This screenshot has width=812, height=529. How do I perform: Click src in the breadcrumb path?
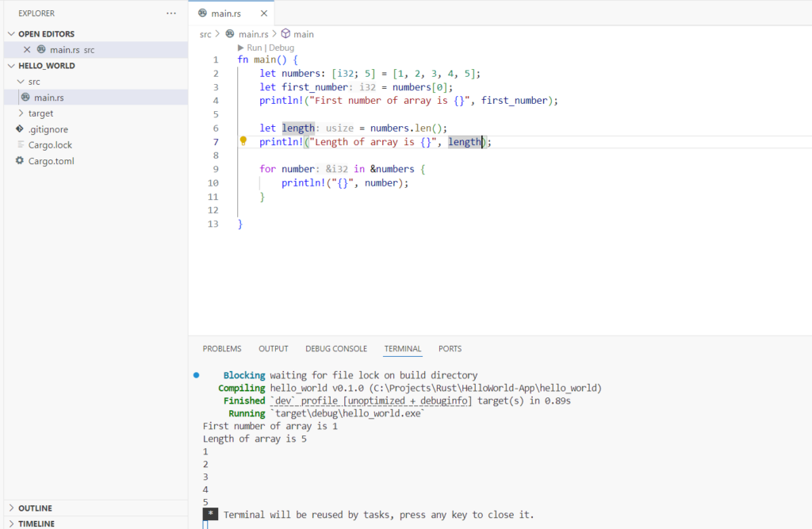tap(205, 34)
